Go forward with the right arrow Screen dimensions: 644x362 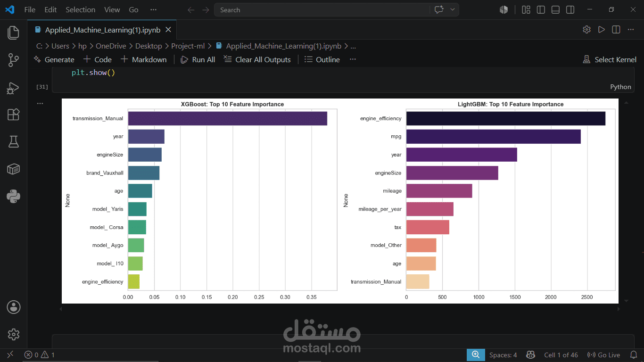pos(206,10)
